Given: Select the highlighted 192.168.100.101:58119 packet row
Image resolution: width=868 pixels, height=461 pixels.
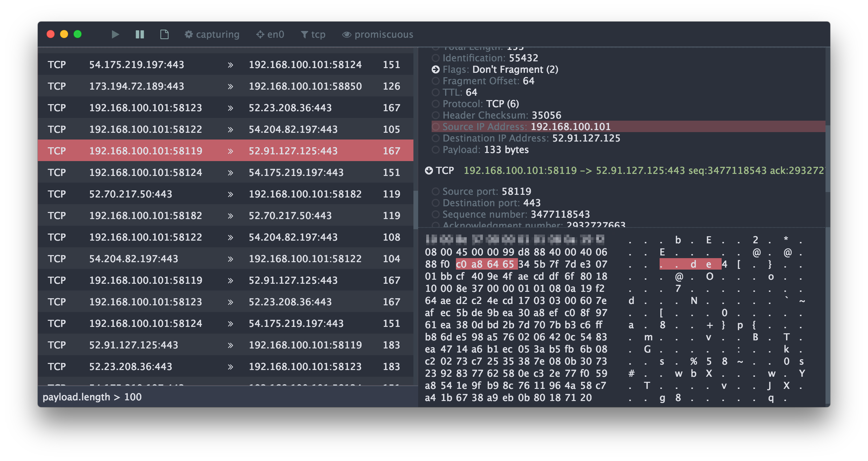Looking at the screenshot, I should (225, 151).
